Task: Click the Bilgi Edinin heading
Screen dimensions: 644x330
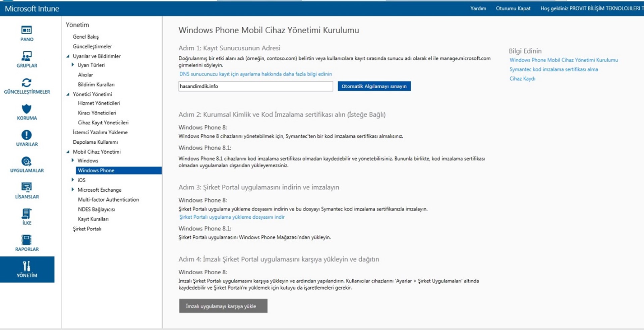Action: point(525,51)
